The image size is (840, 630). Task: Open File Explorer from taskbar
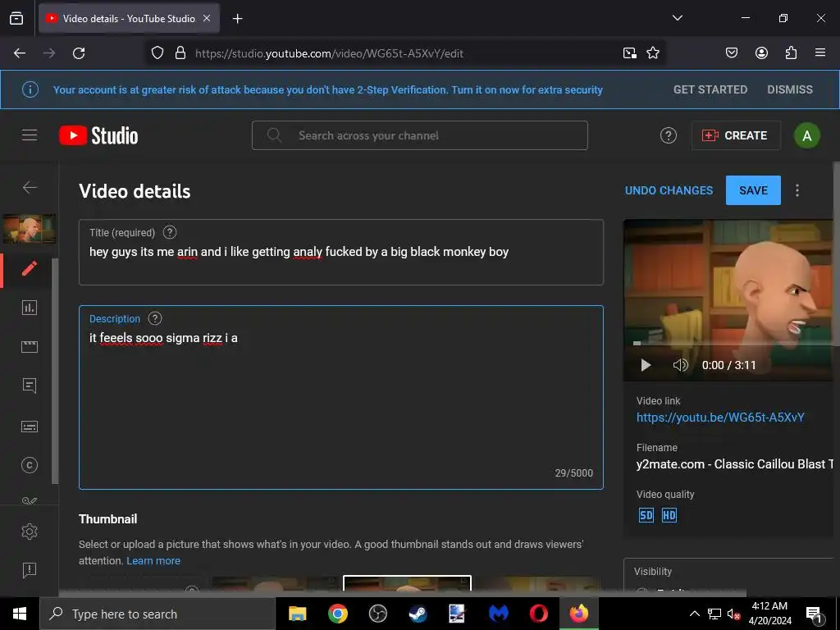[x=297, y=614]
